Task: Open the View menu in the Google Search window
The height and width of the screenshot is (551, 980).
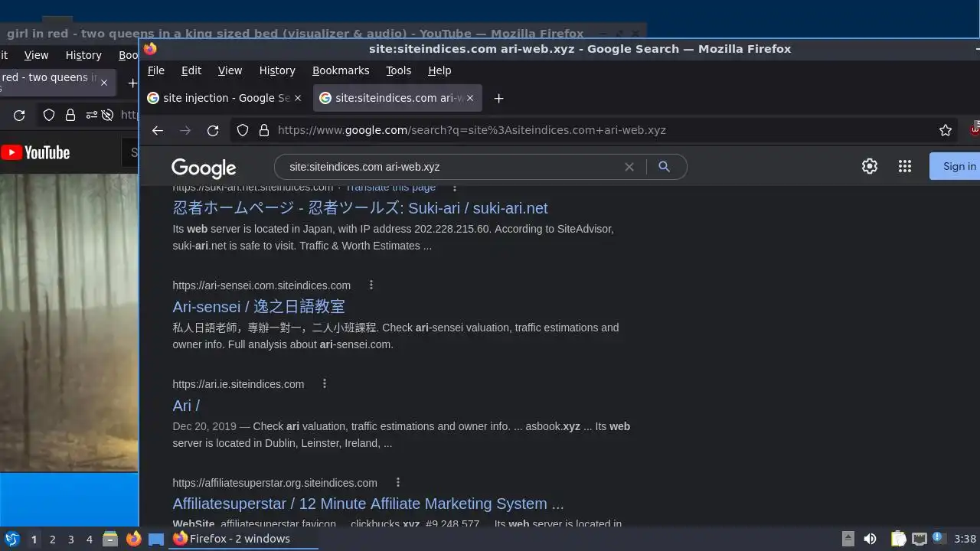Action: (x=230, y=70)
